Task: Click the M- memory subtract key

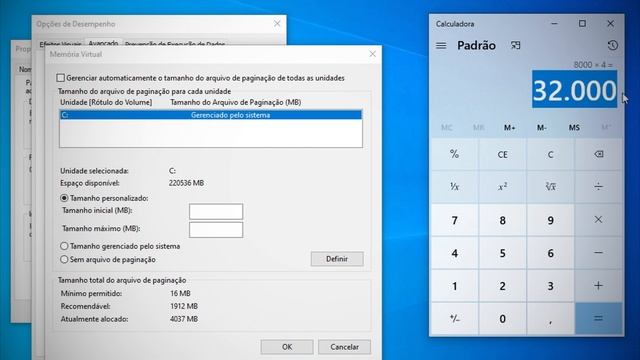Action: click(542, 128)
